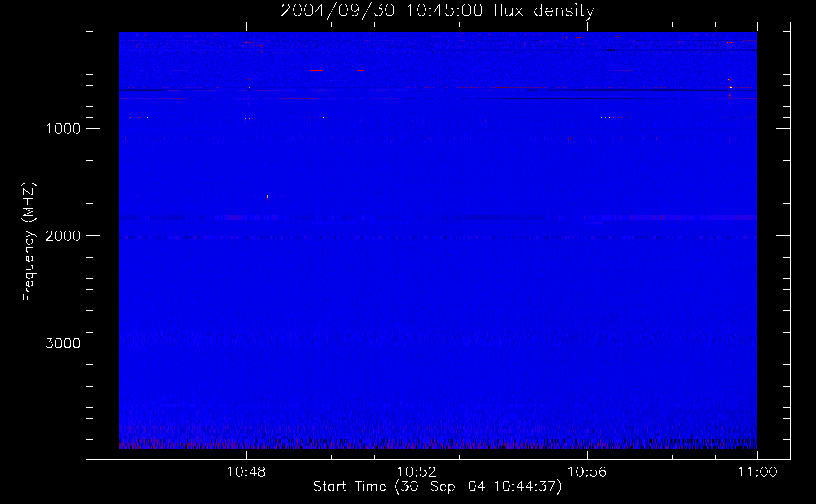The height and width of the screenshot is (504, 816).
Task: Click the 3000 frequency tick label
Action: tap(63, 343)
